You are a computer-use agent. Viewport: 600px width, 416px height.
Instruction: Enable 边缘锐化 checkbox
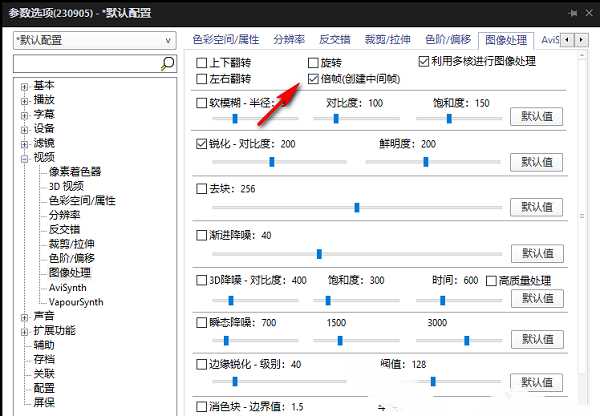[x=201, y=364]
